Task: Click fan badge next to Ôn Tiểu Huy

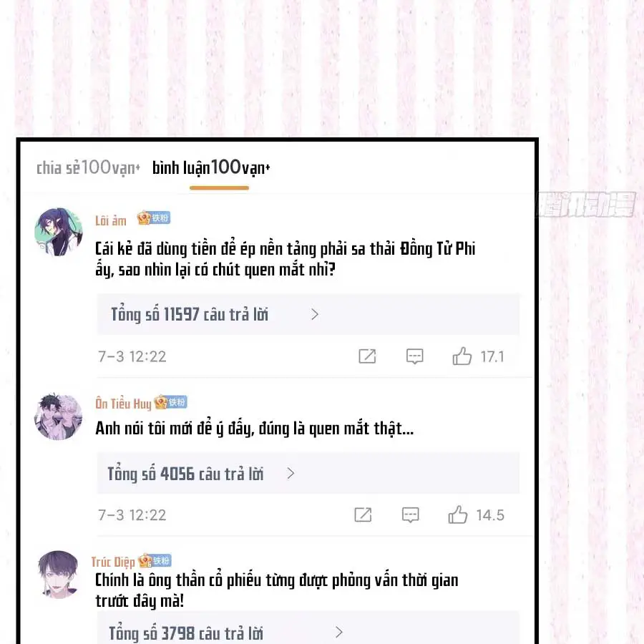Action: pyautogui.click(x=170, y=402)
